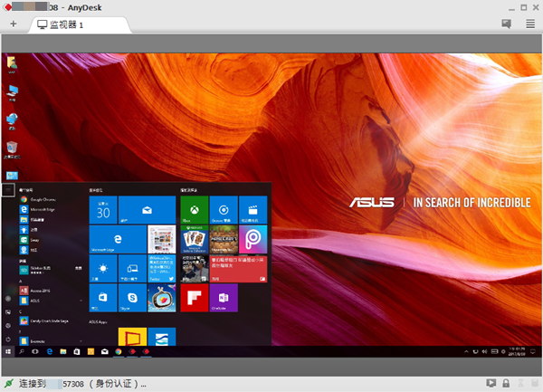Open the Minecraft tile

[x=224, y=239]
